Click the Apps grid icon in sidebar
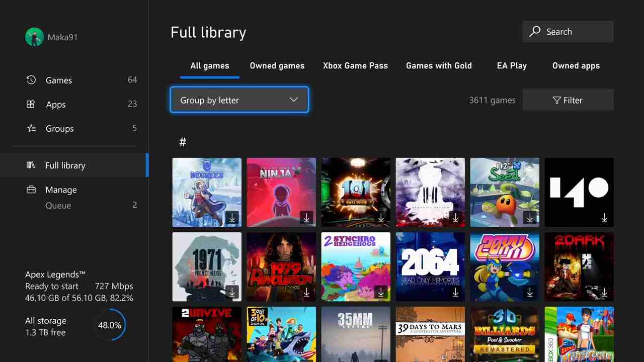This screenshot has width=644, height=362. (x=31, y=104)
